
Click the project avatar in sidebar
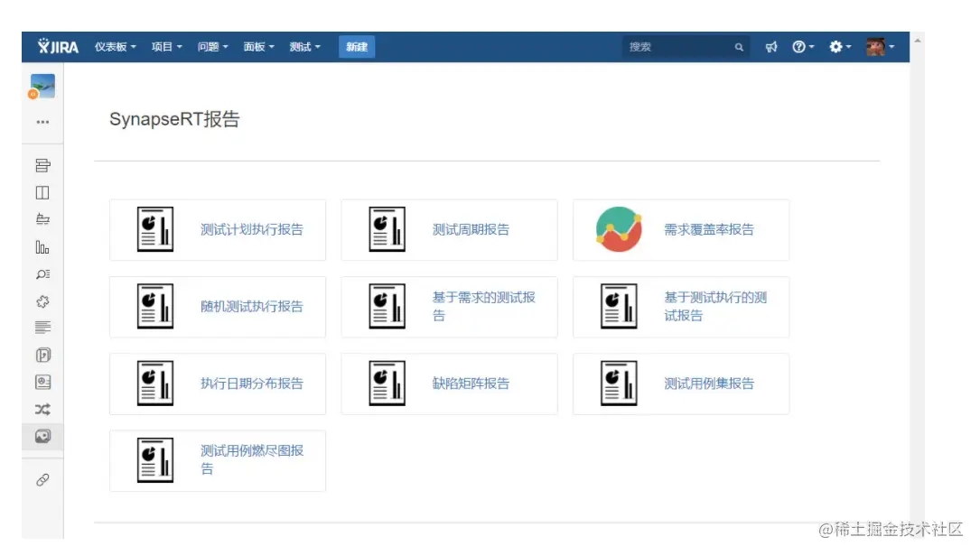click(42, 86)
